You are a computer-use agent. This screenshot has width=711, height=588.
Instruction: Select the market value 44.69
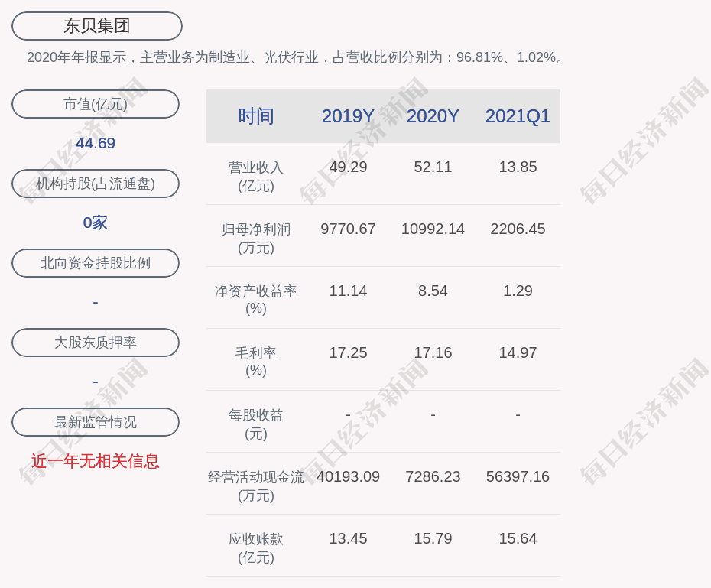tap(96, 143)
